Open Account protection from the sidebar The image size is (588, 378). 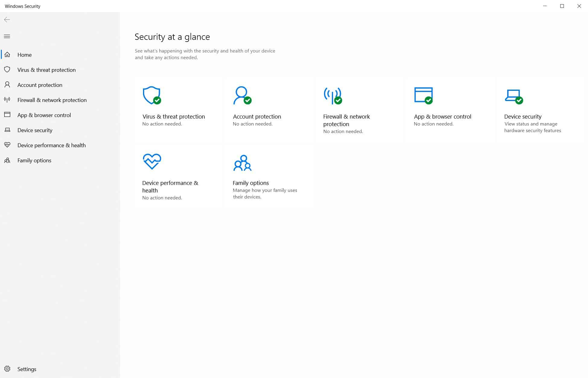pyautogui.click(x=40, y=85)
